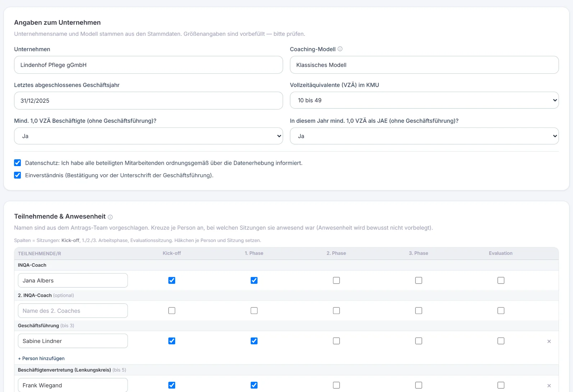Open the Coaching-Modell info icon

pyautogui.click(x=340, y=49)
